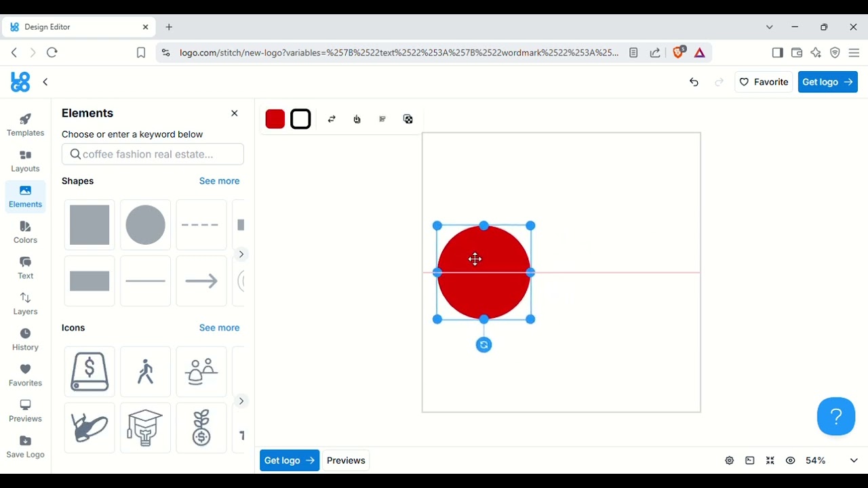Image resolution: width=868 pixels, height=488 pixels.
Task: Click the share page icon
Action: coord(655,52)
